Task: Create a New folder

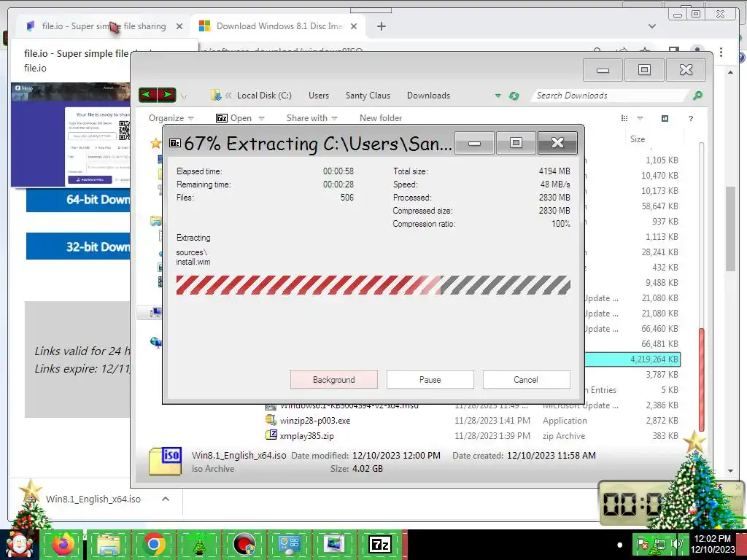Action: coord(381,118)
